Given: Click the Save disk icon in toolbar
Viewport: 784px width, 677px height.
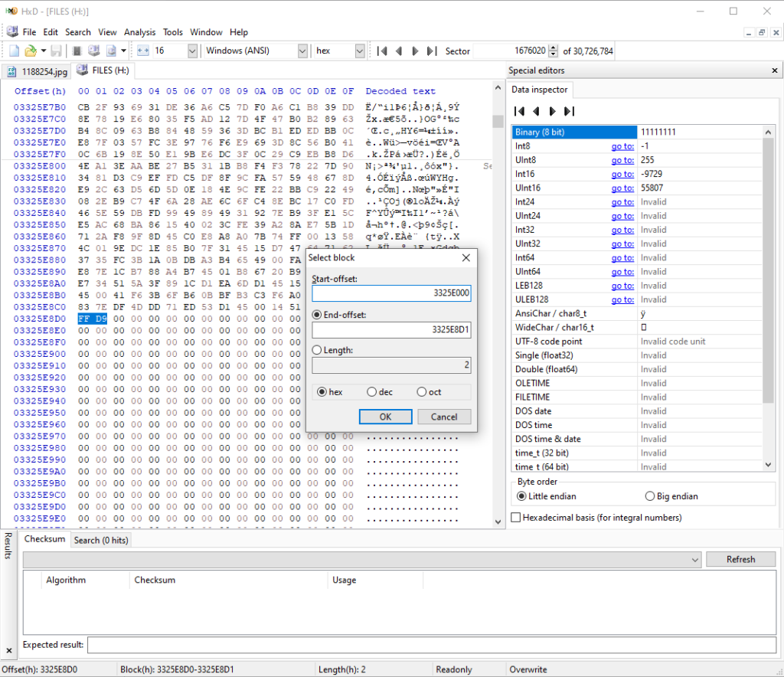Looking at the screenshot, I should pyautogui.click(x=56, y=51).
